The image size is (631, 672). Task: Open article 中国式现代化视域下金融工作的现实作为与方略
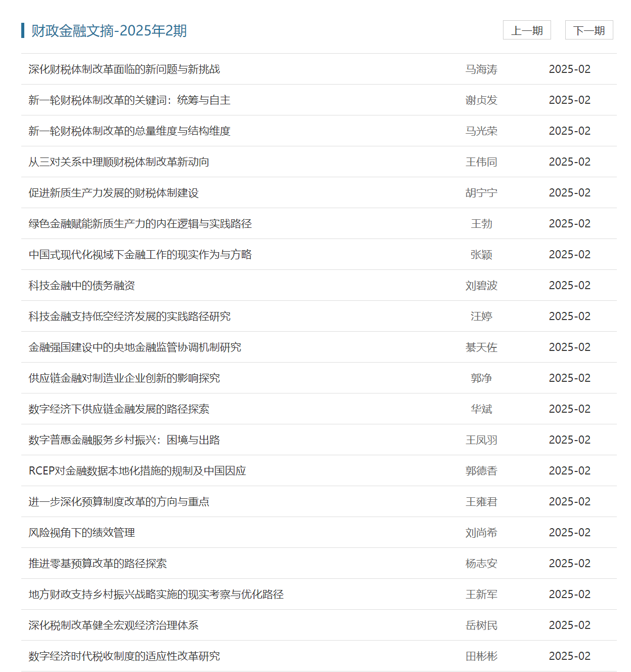pyautogui.click(x=140, y=255)
